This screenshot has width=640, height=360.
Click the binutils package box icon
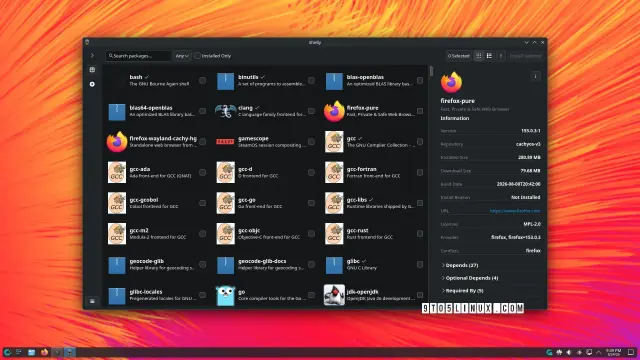pyautogui.click(x=225, y=81)
